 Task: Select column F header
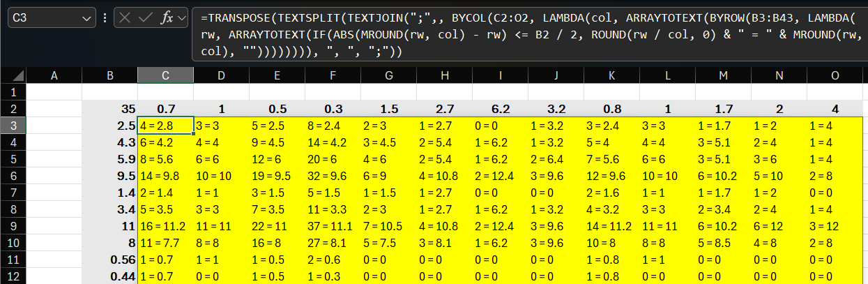(333, 75)
